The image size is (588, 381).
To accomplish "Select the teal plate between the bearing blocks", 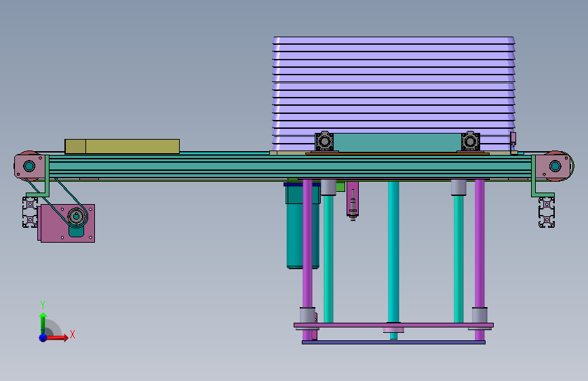I will click(397, 142).
